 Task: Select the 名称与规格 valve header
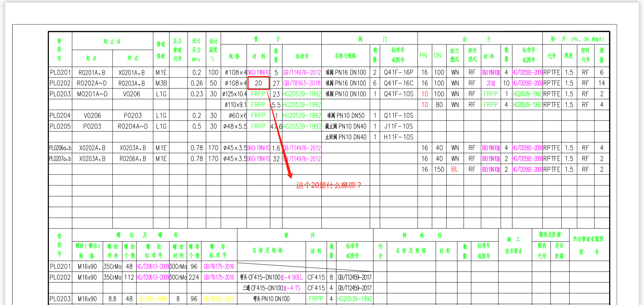(x=346, y=56)
